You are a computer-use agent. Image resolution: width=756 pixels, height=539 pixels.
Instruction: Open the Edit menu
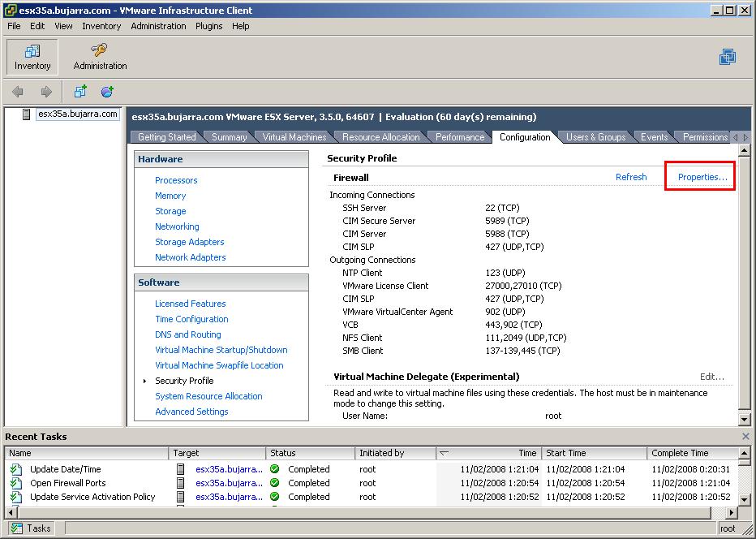[37, 26]
